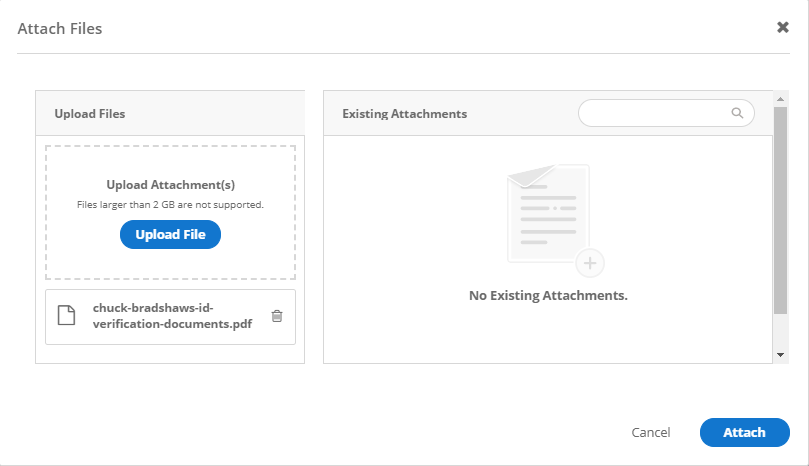
Task: Click the 2 GB file size note
Action: 170,205
